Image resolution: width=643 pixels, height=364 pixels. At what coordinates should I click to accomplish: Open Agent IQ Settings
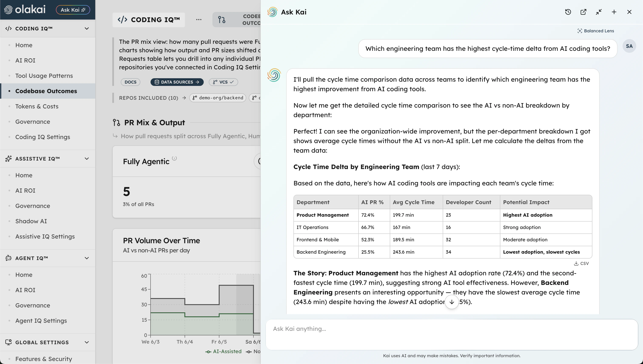[x=41, y=320]
